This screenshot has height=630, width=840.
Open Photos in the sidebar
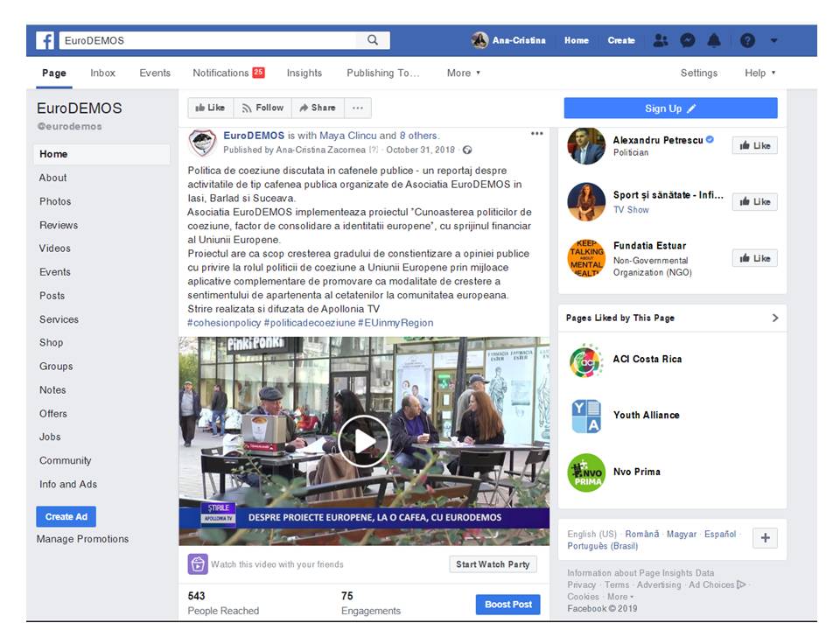[55, 201]
